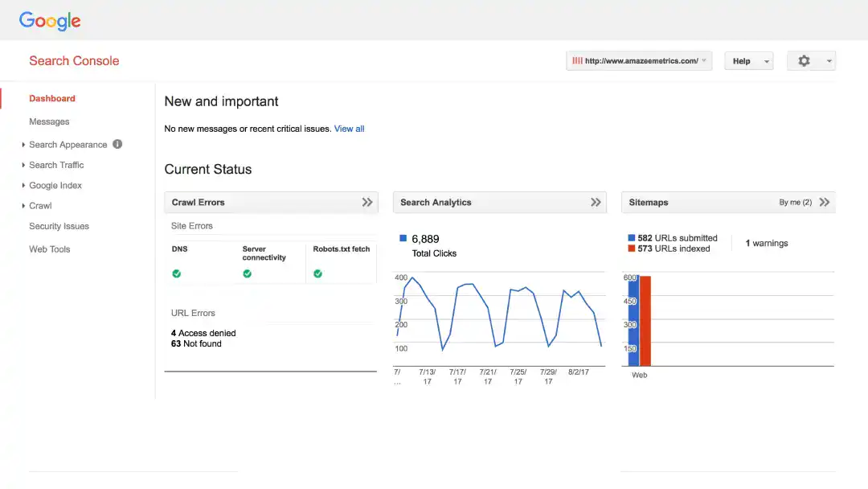Click the Google logo

(x=50, y=21)
